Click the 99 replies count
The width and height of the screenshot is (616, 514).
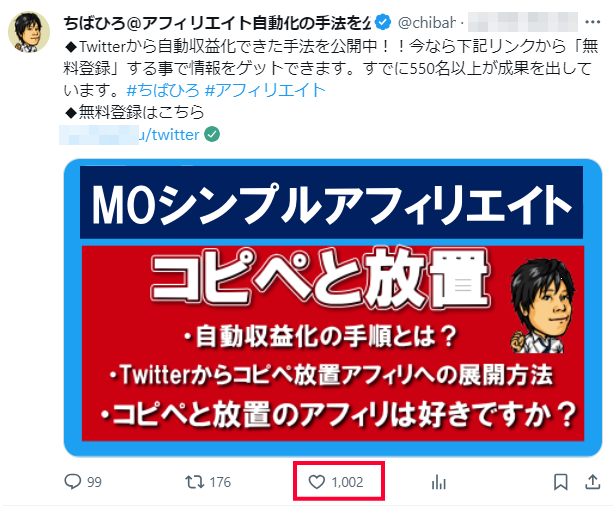(x=94, y=482)
